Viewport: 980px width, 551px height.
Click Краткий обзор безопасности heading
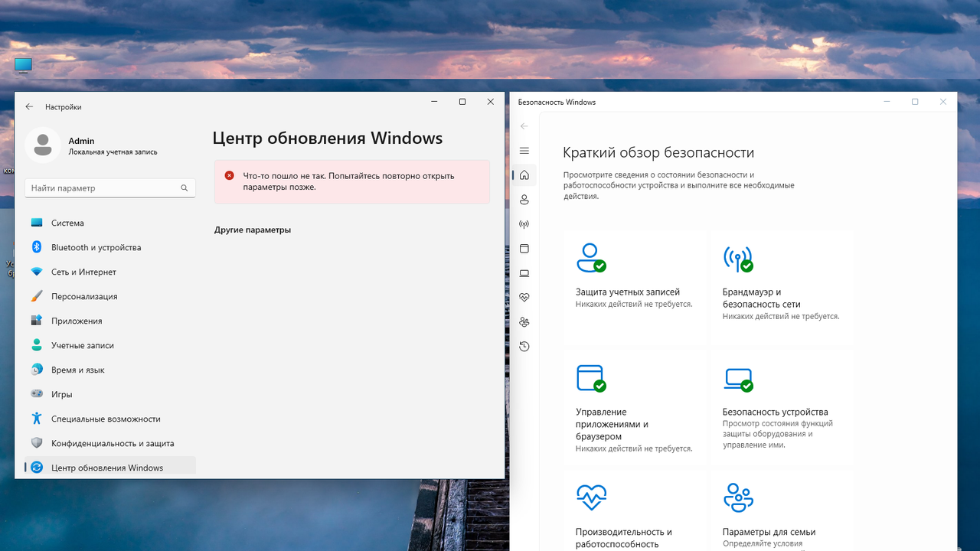658,152
